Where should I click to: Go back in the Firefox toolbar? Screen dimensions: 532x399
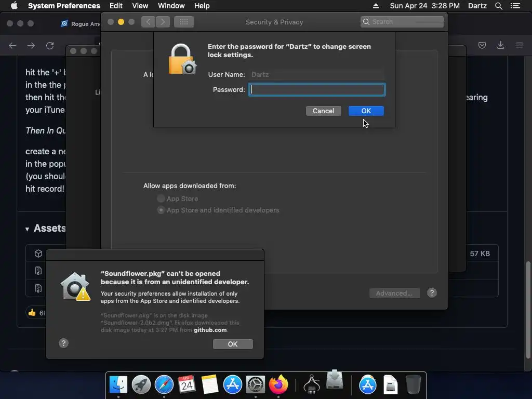point(12,46)
